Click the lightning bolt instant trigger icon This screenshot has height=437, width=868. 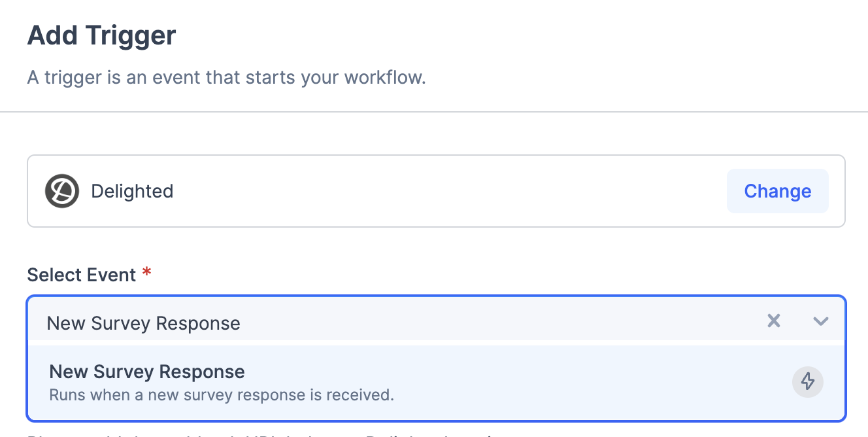click(808, 381)
